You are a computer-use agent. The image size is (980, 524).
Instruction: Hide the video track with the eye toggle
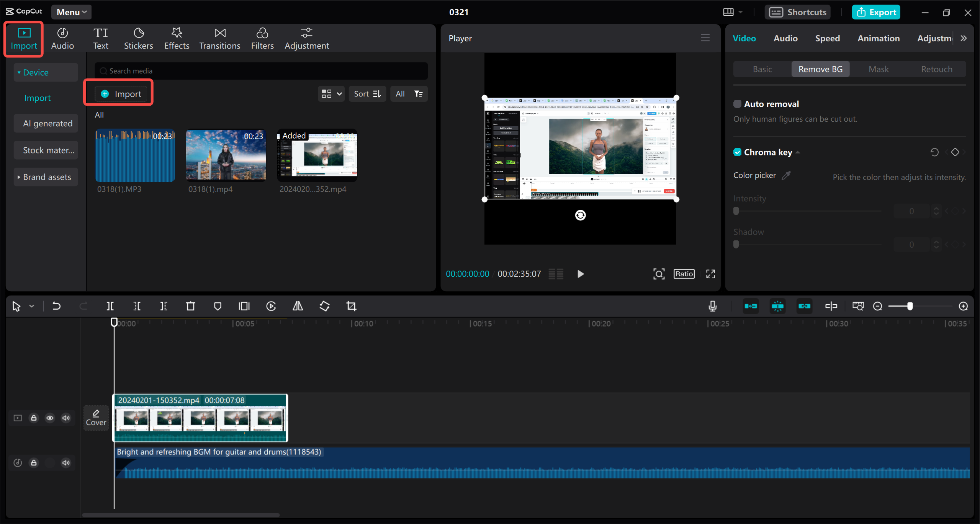[50, 418]
